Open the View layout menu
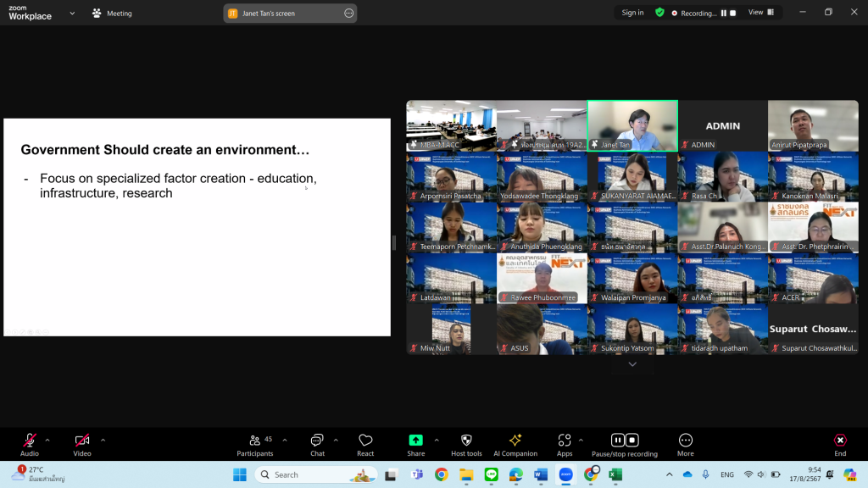The width and height of the screenshot is (868, 488). point(759,13)
